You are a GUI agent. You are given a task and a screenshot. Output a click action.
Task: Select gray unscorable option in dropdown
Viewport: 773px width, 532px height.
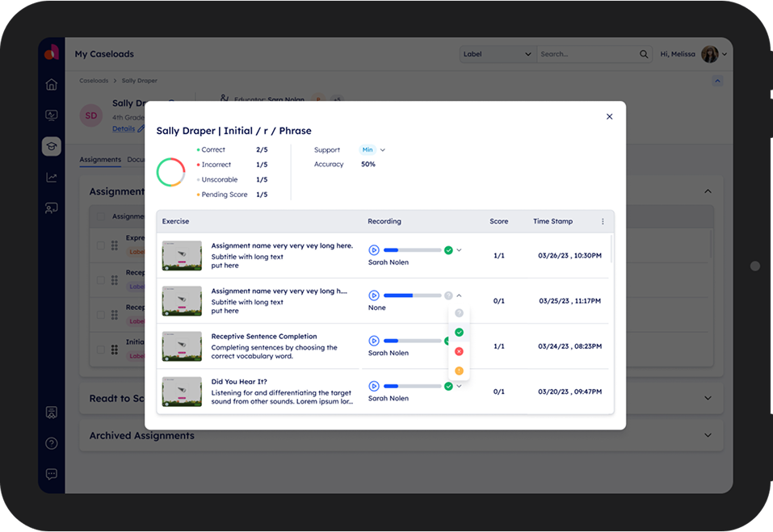click(x=459, y=313)
